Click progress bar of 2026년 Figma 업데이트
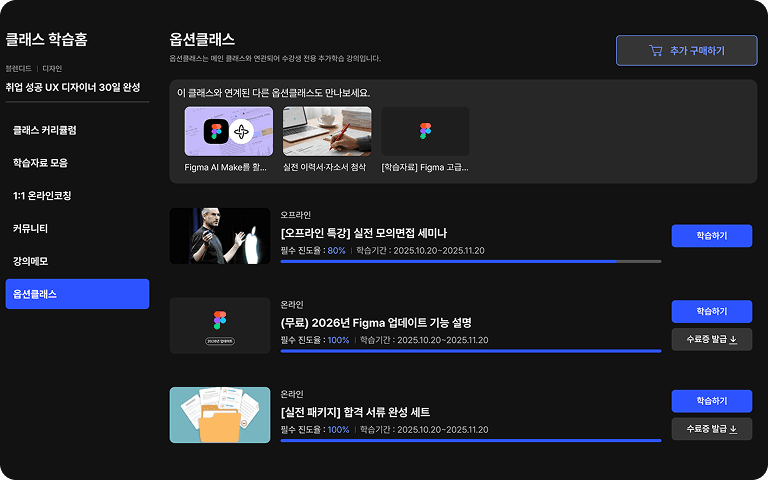Image resolution: width=768 pixels, height=480 pixels. coord(471,351)
